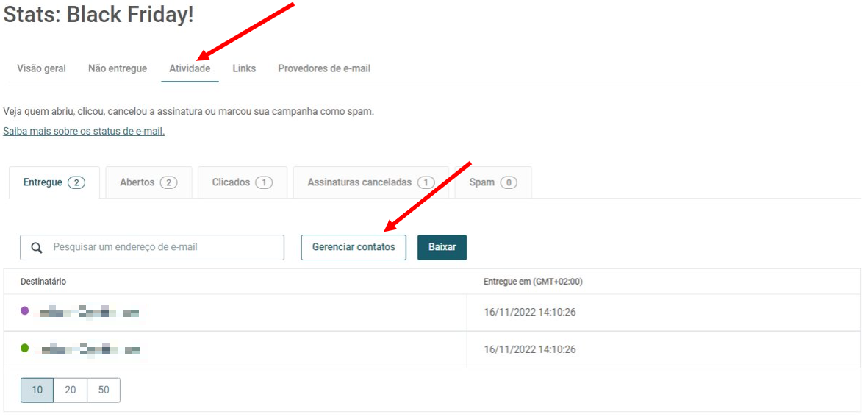The height and width of the screenshot is (417, 868).
Task: Show the Abertos recipients tab
Action: tap(148, 182)
